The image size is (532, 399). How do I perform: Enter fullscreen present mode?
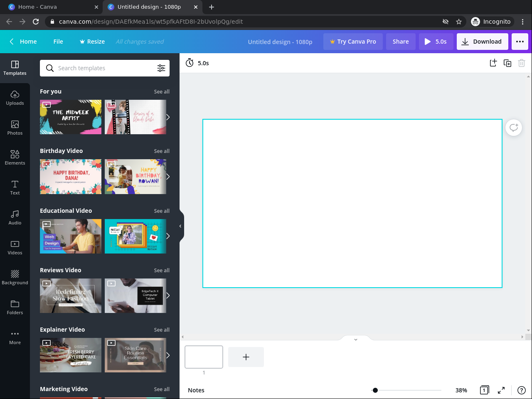click(x=501, y=390)
